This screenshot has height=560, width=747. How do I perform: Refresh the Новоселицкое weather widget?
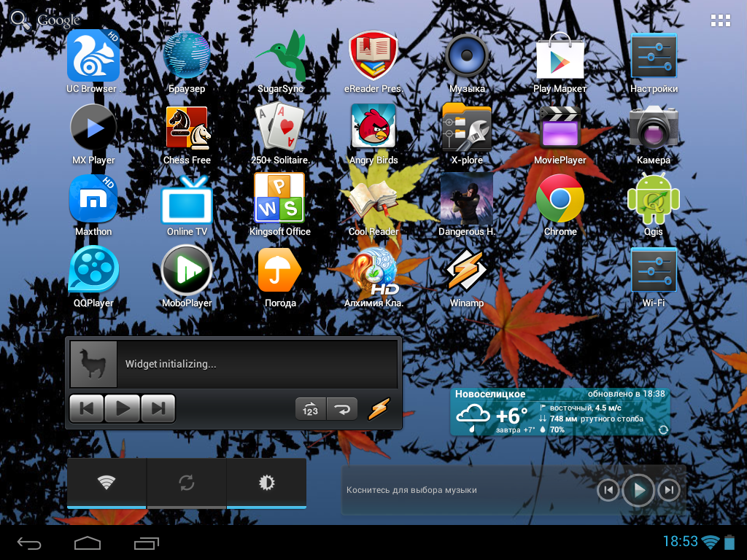(663, 430)
